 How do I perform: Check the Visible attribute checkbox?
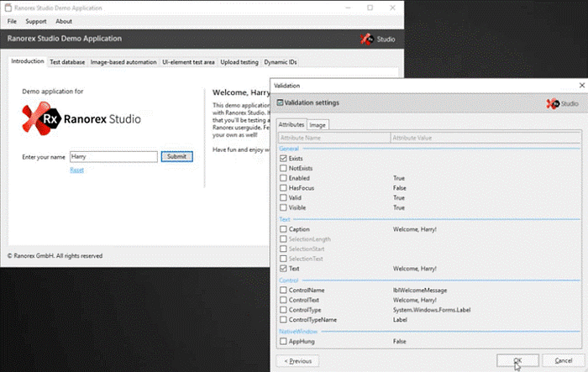point(283,207)
